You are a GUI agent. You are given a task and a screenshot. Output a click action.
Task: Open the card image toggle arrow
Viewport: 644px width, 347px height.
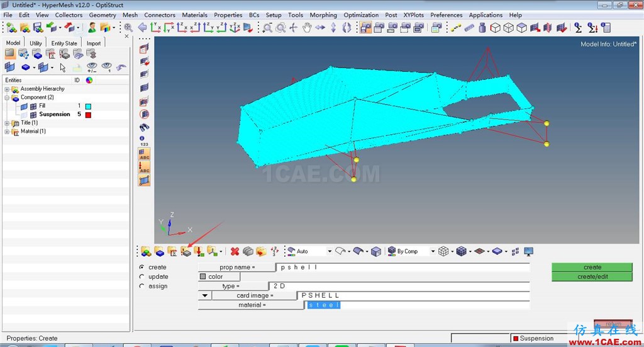tap(205, 295)
